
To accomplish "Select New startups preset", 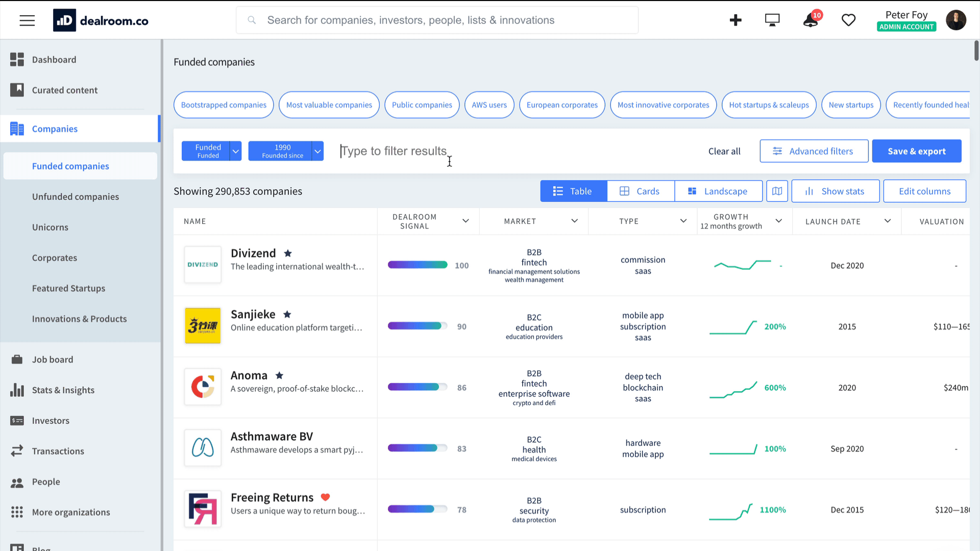I will click(x=851, y=105).
